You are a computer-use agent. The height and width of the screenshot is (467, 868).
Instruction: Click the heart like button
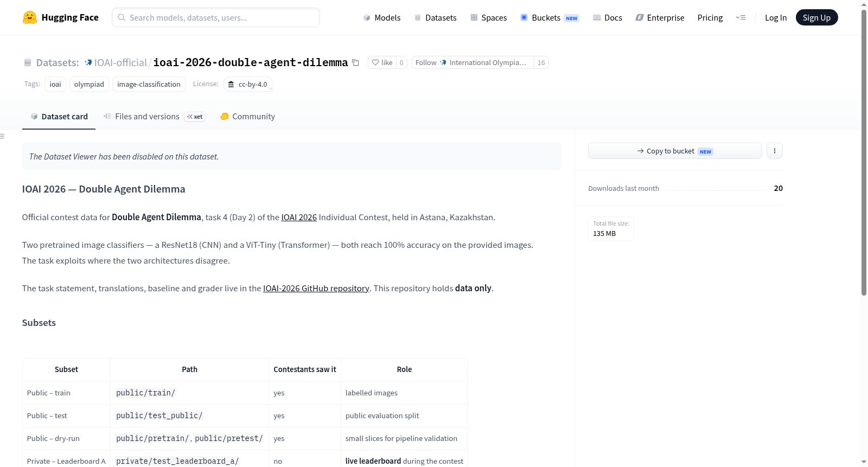pos(382,62)
